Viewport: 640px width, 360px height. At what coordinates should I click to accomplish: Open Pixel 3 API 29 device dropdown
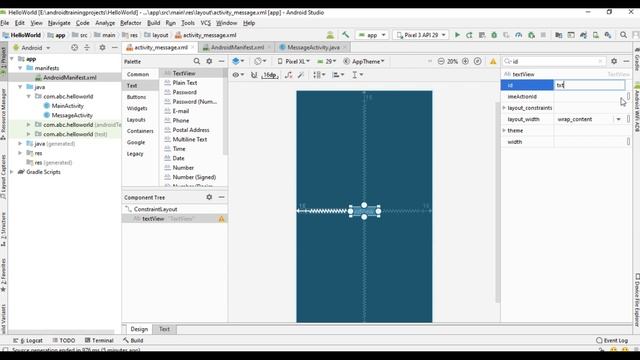coord(421,35)
